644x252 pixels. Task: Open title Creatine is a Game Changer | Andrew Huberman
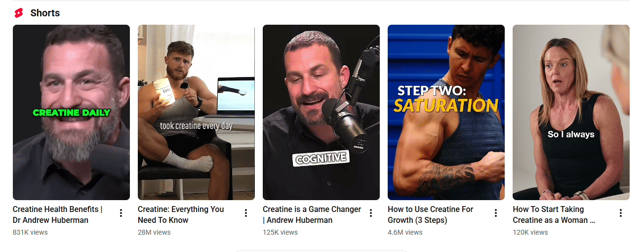pyautogui.click(x=312, y=214)
